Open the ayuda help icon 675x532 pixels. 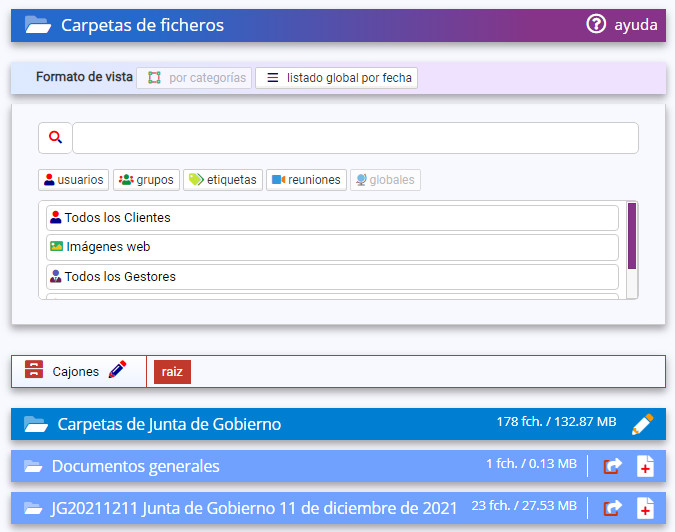point(596,24)
